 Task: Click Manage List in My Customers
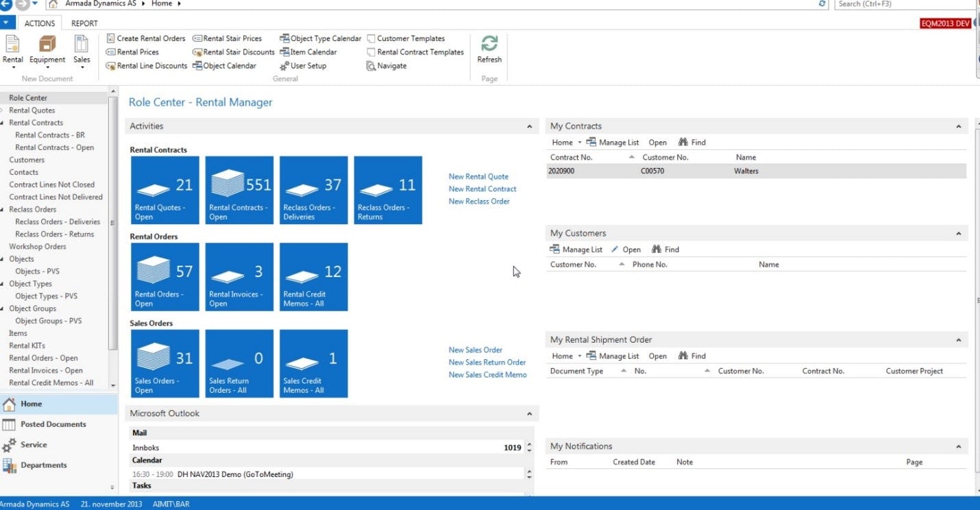(x=576, y=250)
